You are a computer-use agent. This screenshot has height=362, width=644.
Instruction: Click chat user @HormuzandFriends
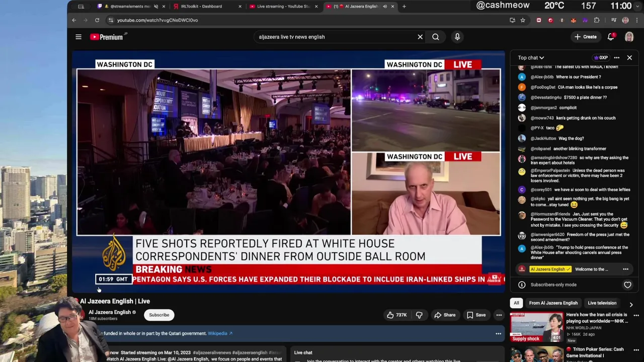point(550,214)
